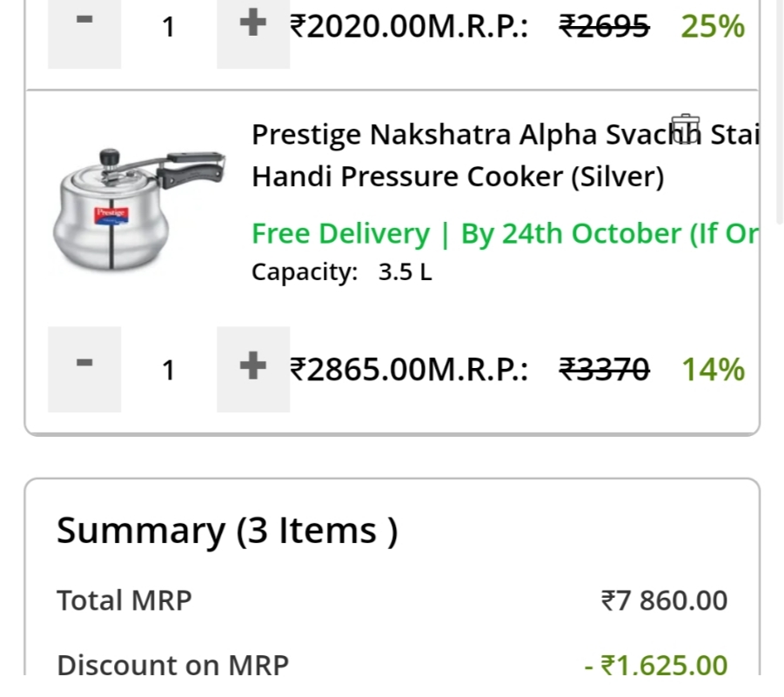Image resolution: width=784 pixels, height=697 pixels.
Task: Decrease Prestige Nakshatra cooker quantity with minus
Action: 84,367
